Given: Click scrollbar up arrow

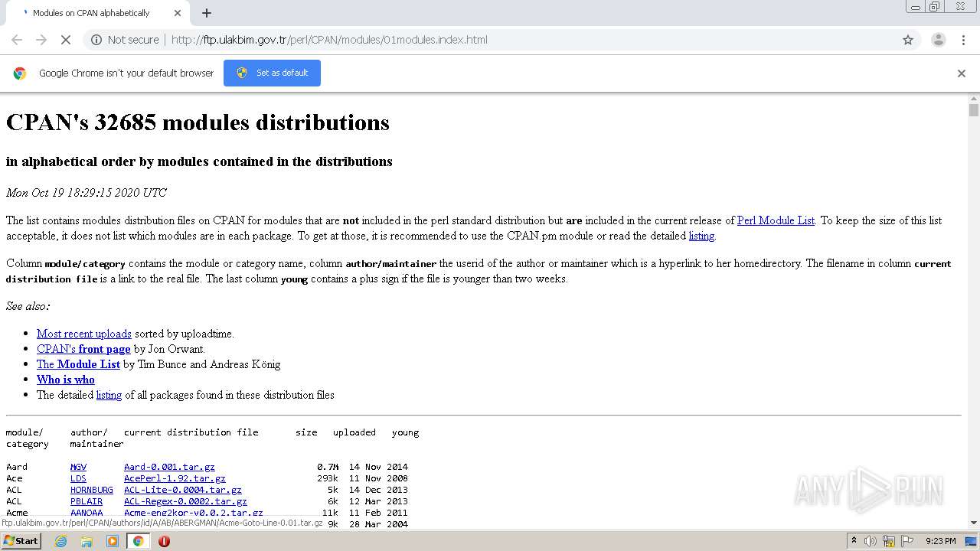Looking at the screenshot, I should pos(974,99).
